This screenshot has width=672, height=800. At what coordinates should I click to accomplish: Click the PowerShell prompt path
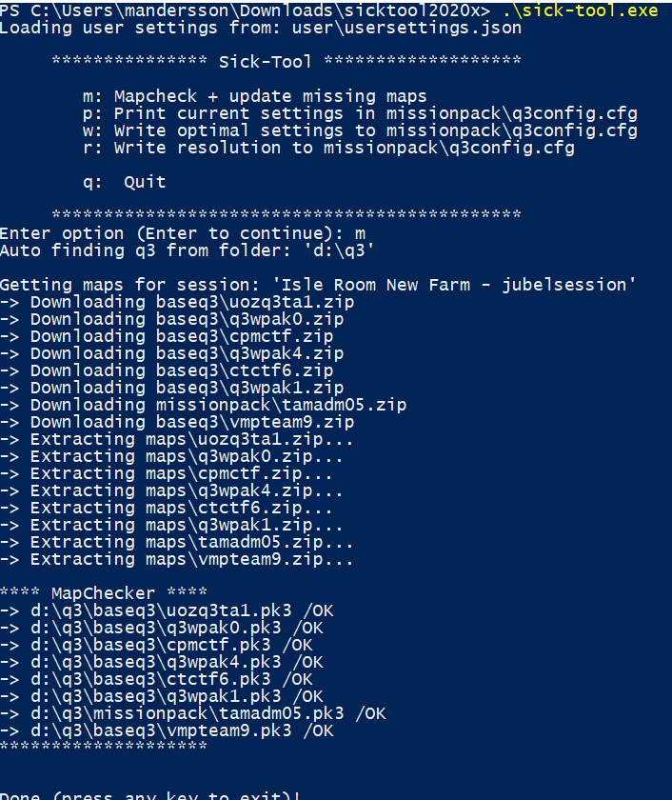(x=246, y=10)
